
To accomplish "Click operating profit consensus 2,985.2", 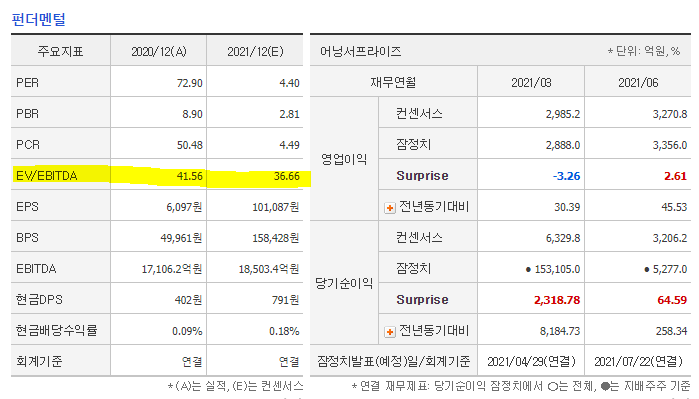I will click(x=563, y=114).
